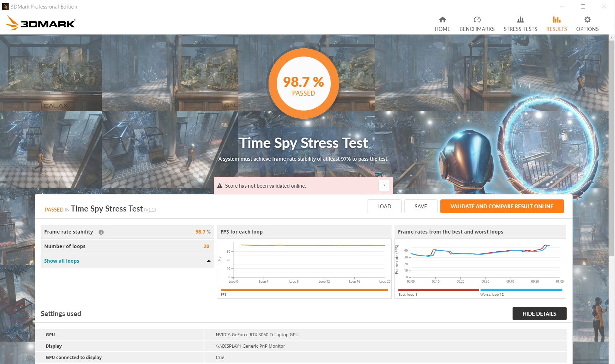This screenshot has height=364, width=615.
Task: Click the red Best loop 1 legend
Action: [x=438, y=292]
